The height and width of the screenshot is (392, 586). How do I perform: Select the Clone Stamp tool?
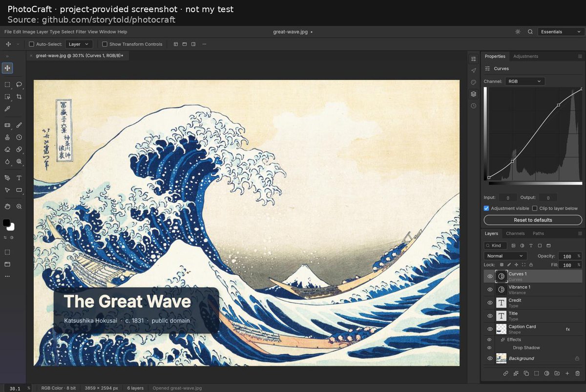click(7, 137)
